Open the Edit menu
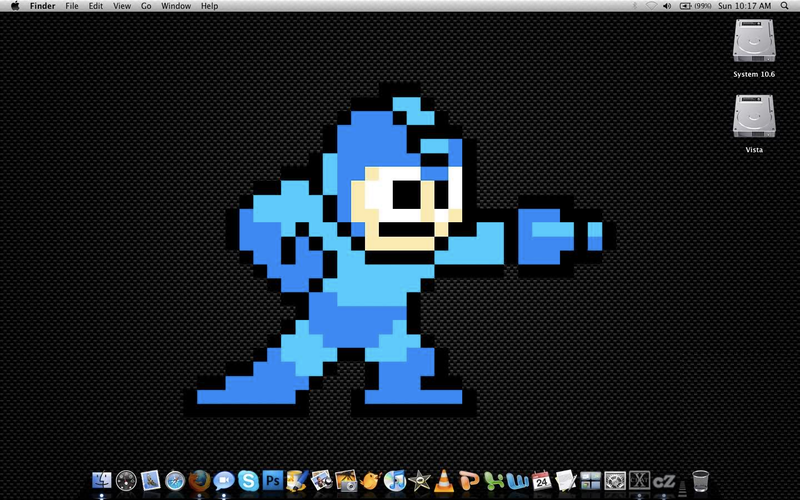Screen dimensions: 800x500 96,6
